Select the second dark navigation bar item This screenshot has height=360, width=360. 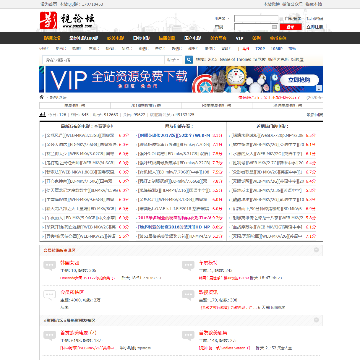click(84, 38)
